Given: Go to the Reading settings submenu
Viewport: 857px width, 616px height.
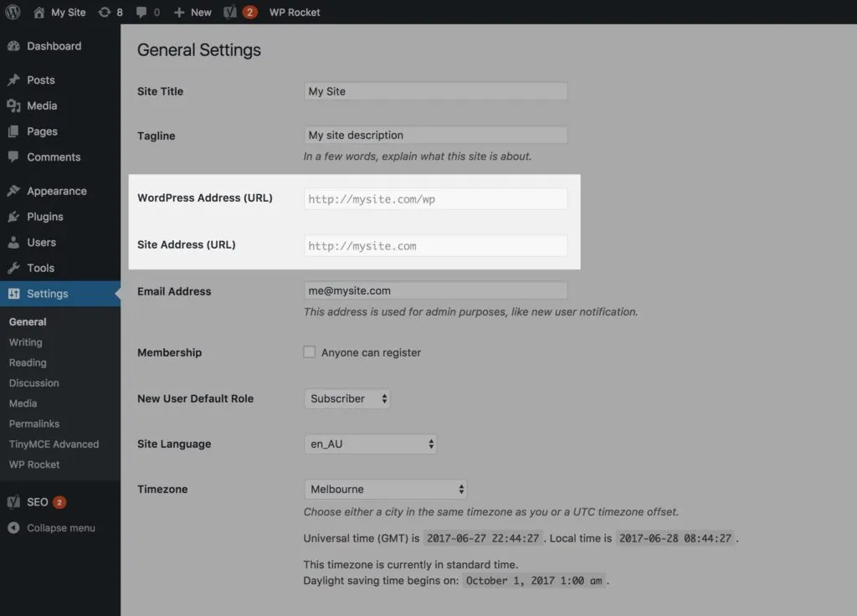Looking at the screenshot, I should tap(28, 362).
